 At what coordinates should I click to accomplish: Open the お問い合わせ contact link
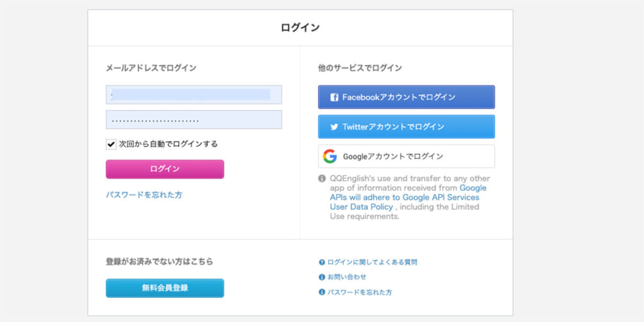(x=347, y=277)
